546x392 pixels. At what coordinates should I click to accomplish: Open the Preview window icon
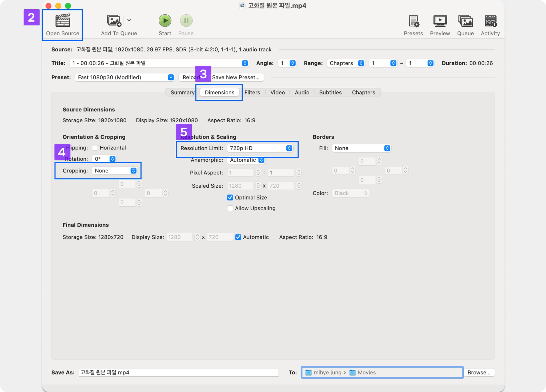440,21
